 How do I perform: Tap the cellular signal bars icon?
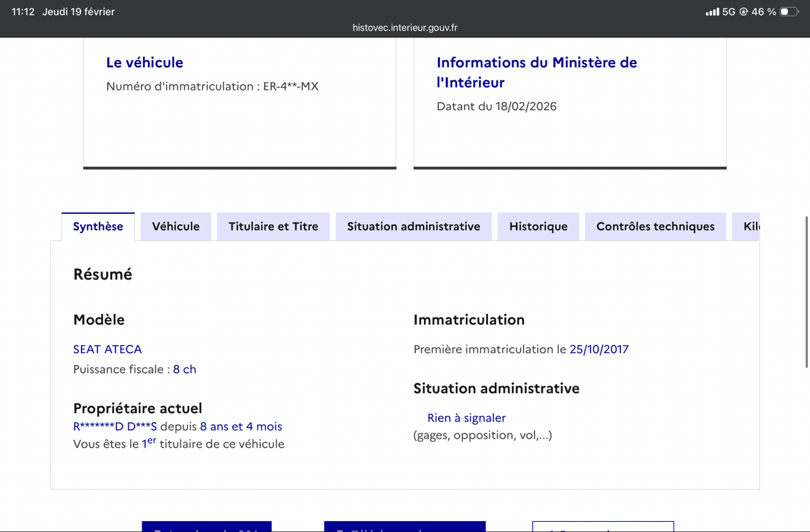pyautogui.click(x=711, y=11)
